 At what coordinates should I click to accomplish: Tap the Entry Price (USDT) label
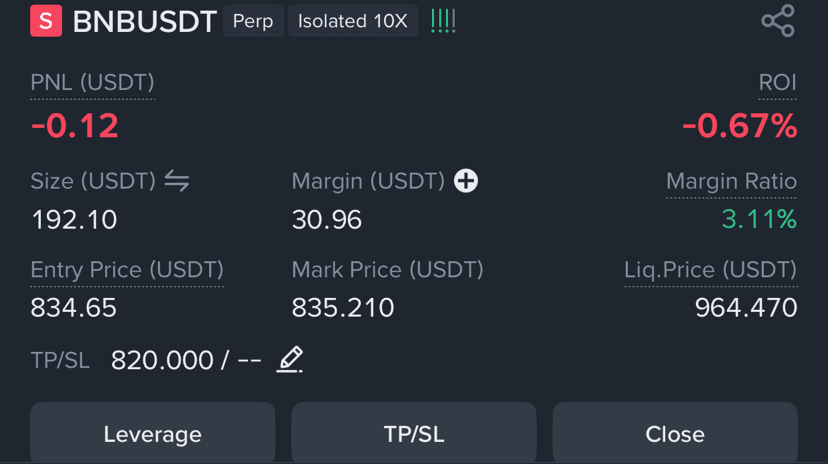(127, 270)
